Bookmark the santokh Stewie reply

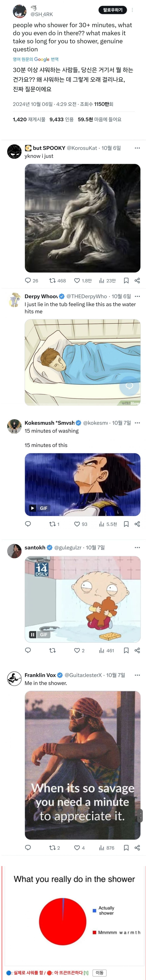click(126, 650)
